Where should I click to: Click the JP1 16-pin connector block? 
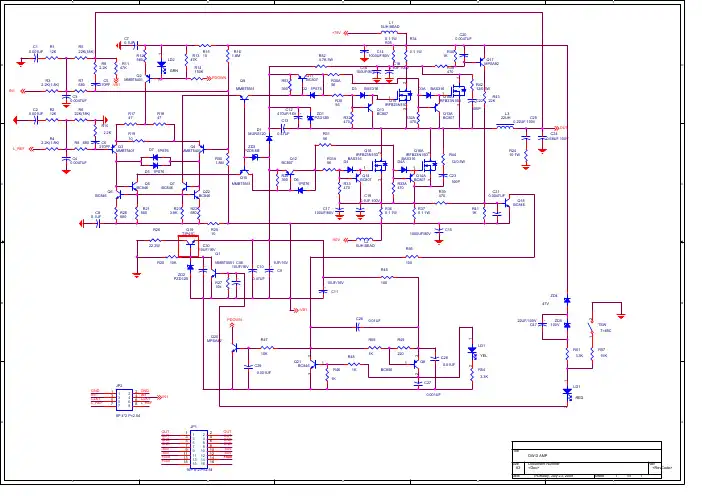point(199,449)
